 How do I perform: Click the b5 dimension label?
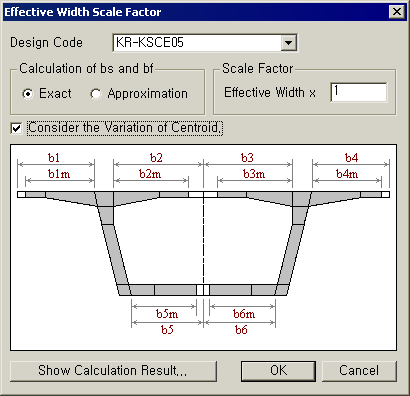(x=167, y=330)
